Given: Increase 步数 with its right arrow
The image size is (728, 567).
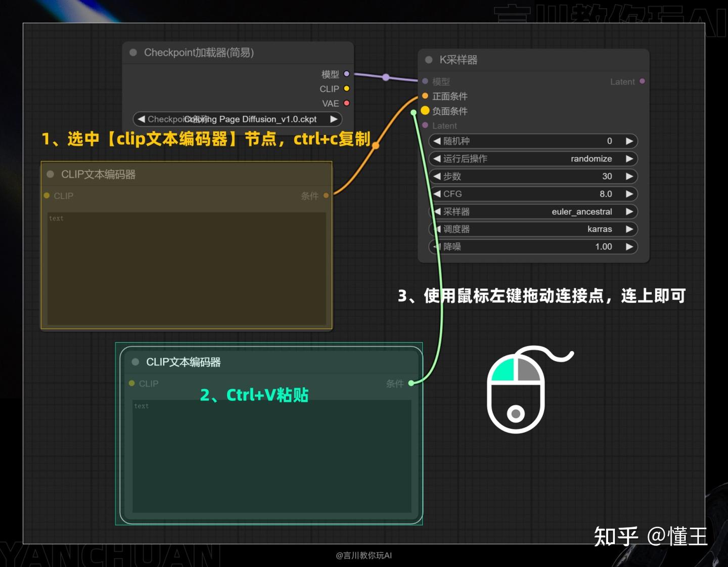Looking at the screenshot, I should coord(629,177).
